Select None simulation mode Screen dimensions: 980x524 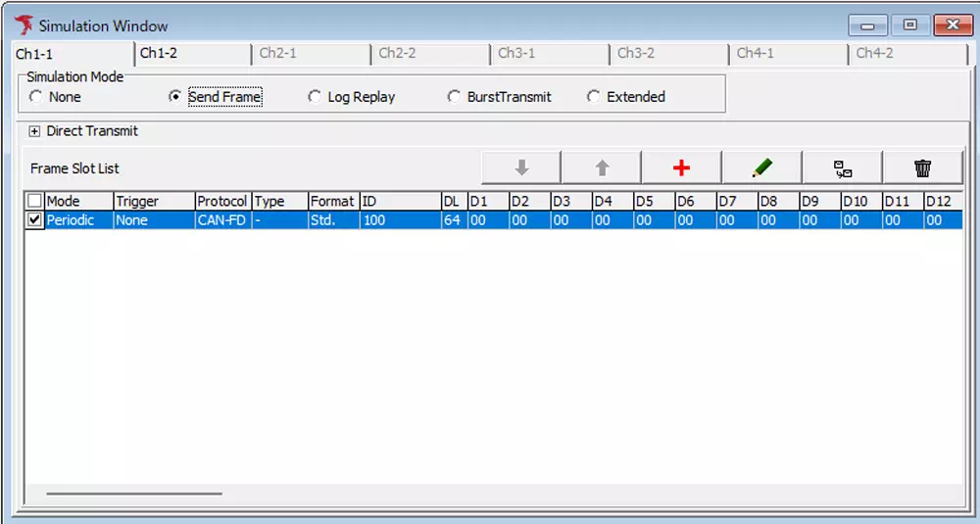pos(37,97)
